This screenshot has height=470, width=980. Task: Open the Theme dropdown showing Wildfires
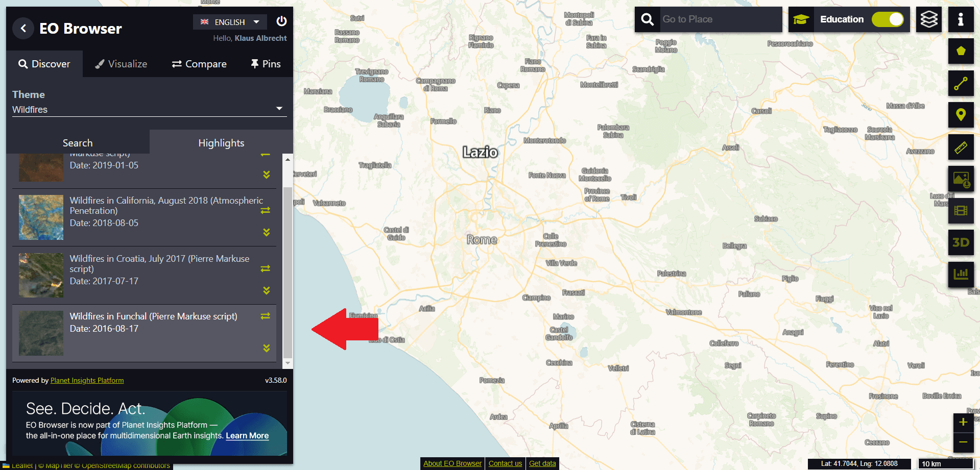coord(149,109)
